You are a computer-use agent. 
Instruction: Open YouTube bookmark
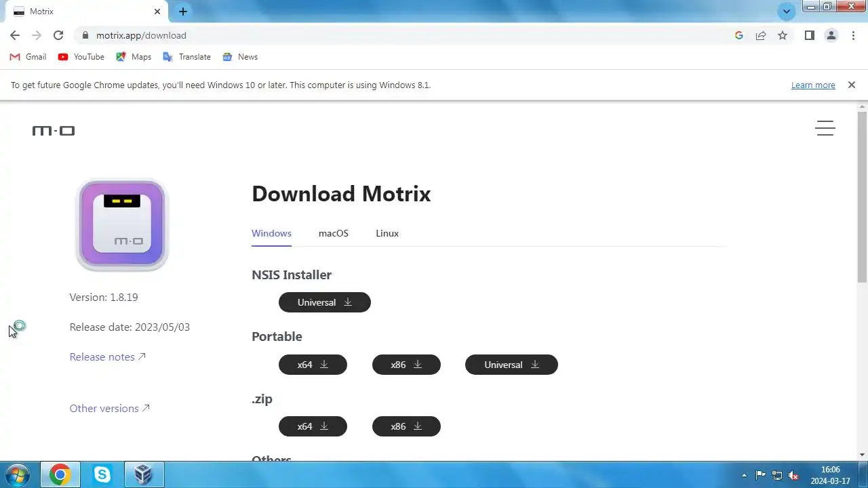click(x=81, y=57)
